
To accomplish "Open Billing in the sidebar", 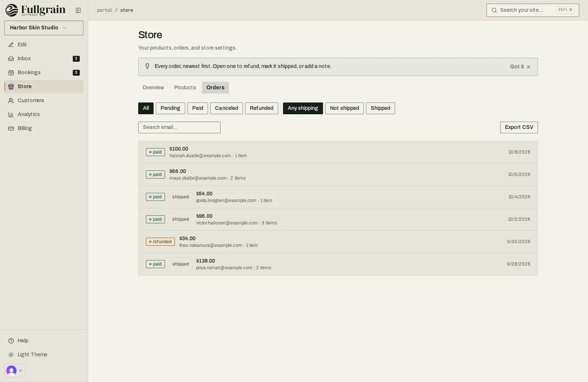I will 44,129.
